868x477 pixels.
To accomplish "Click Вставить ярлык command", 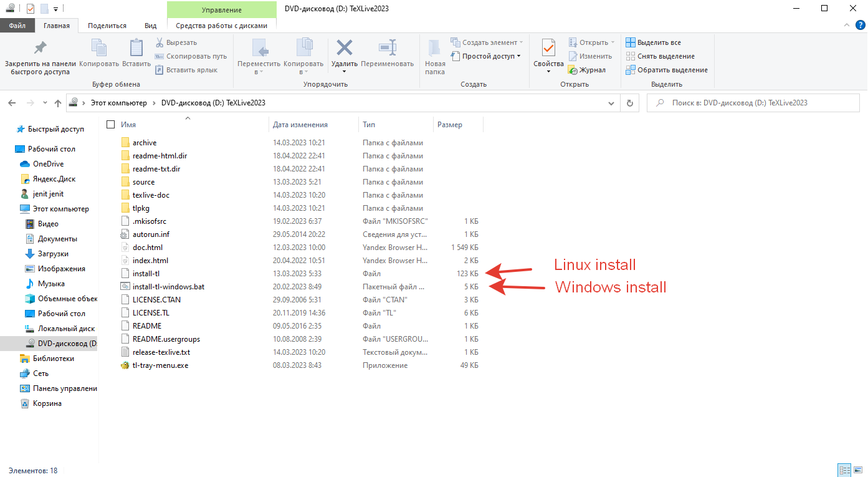I will (x=186, y=70).
